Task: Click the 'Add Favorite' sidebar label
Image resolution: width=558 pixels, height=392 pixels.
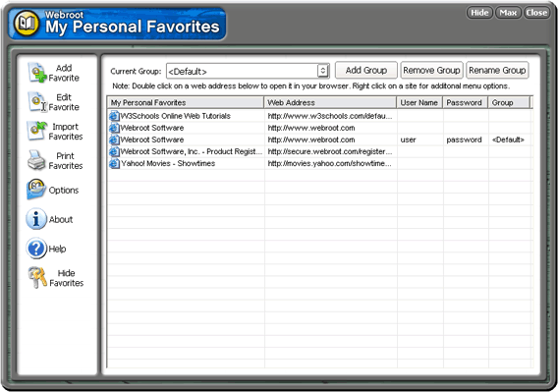Action: click(x=64, y=73)
